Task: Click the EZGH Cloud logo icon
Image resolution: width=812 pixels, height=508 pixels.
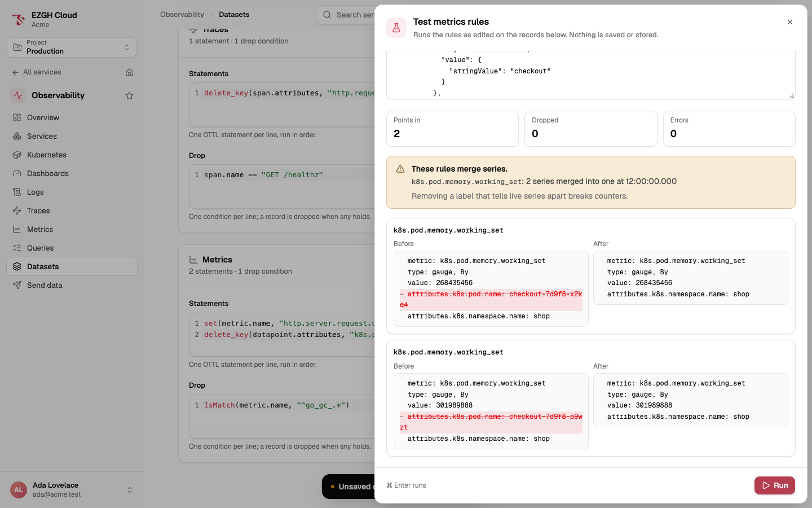Action: 18,20
